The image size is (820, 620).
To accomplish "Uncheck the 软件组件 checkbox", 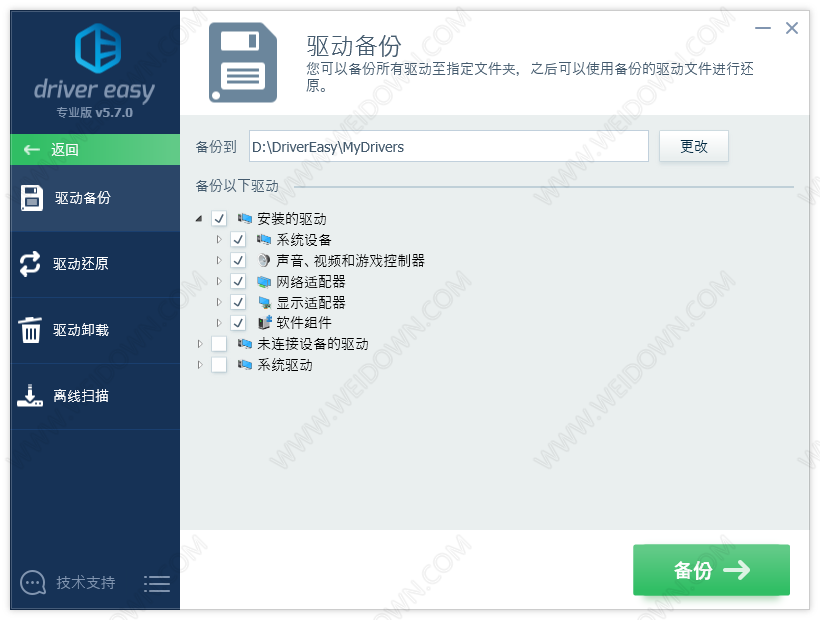I will (x=238, y=323).
